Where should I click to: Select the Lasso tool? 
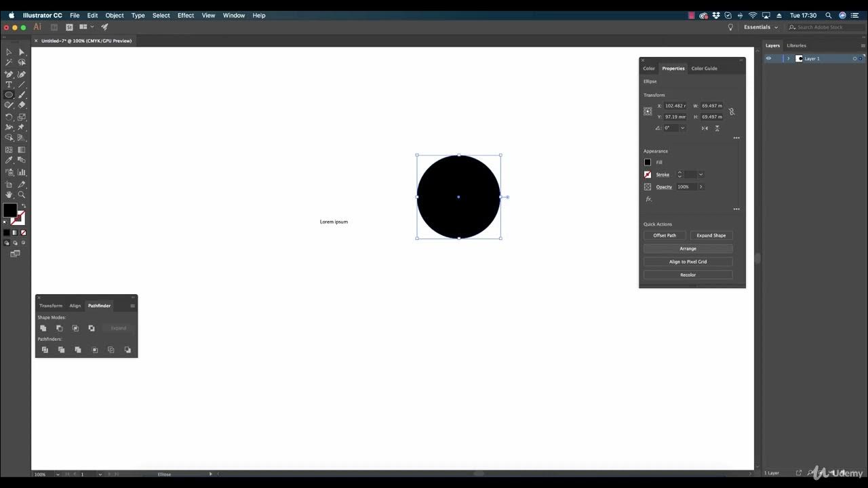(22, 62)
